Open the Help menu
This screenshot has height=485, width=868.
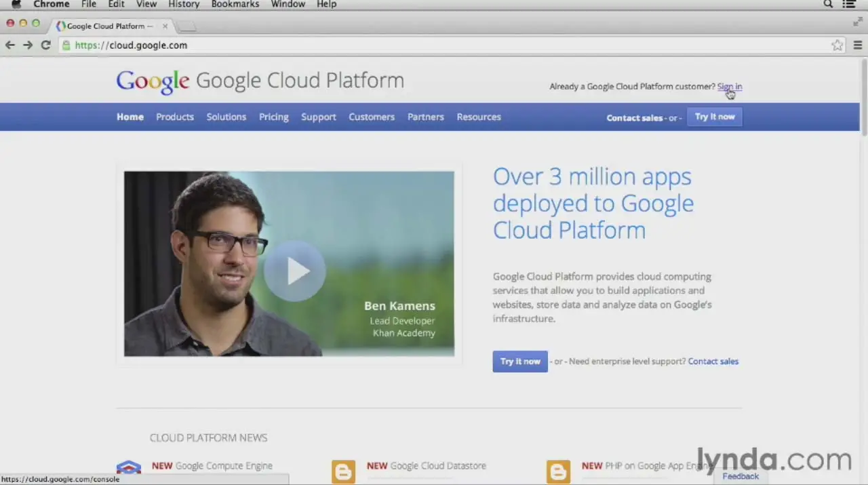pos(327,4)
